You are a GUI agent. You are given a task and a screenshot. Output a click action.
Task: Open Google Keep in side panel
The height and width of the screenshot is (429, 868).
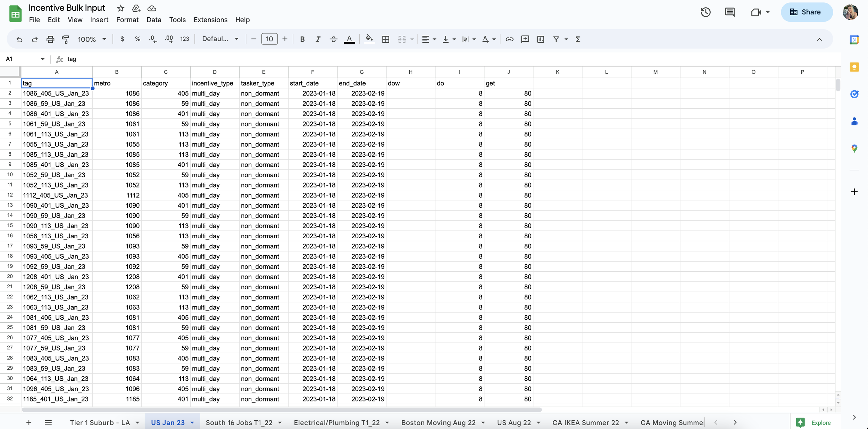click(854, 67)
